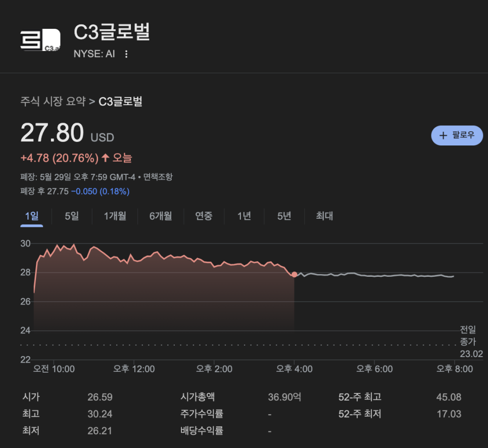This screenshot has height=448, width=488.
Task: Select the 1일 chart range tab
Action: (x=32, y=216)
